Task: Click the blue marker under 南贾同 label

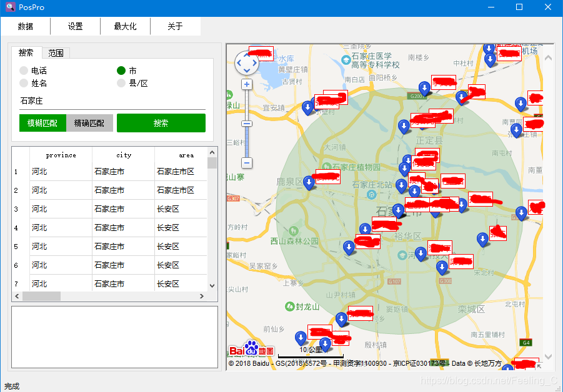Action: pos(516,130)
